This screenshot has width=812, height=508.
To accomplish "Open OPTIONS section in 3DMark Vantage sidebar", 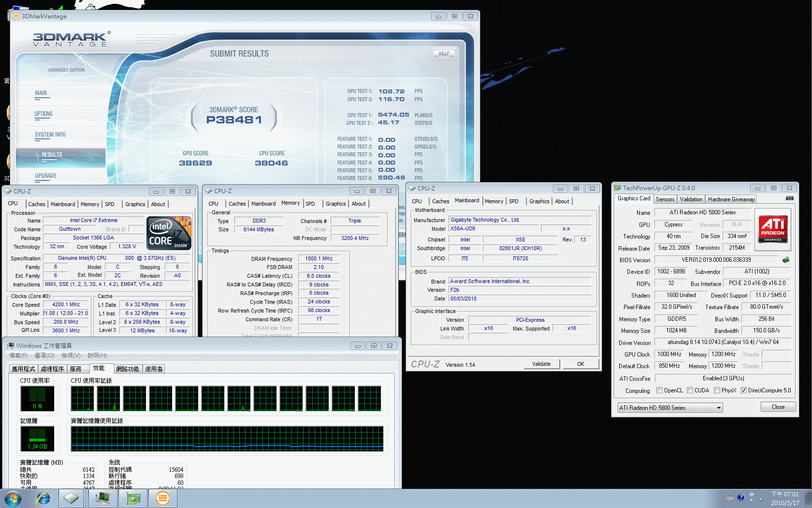I will (x=43, y=114).
